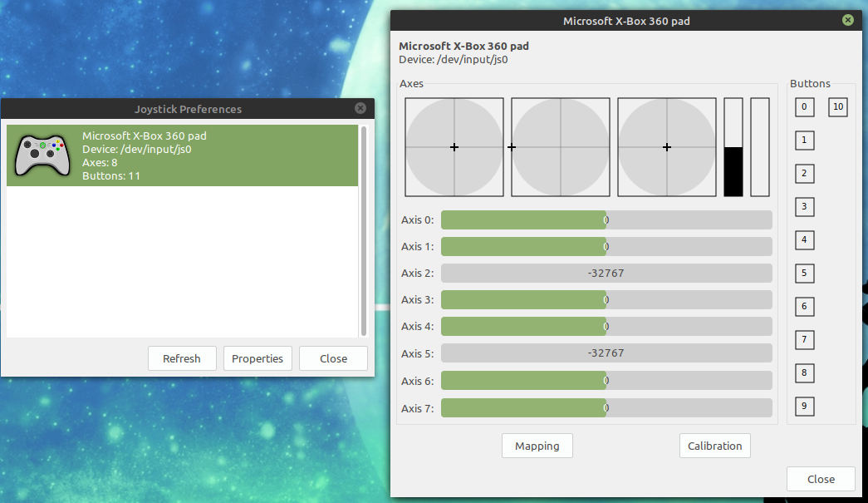This screenshot has height=503, width=868.
Task: Click button indicator 10
Action: click(838, 107)
